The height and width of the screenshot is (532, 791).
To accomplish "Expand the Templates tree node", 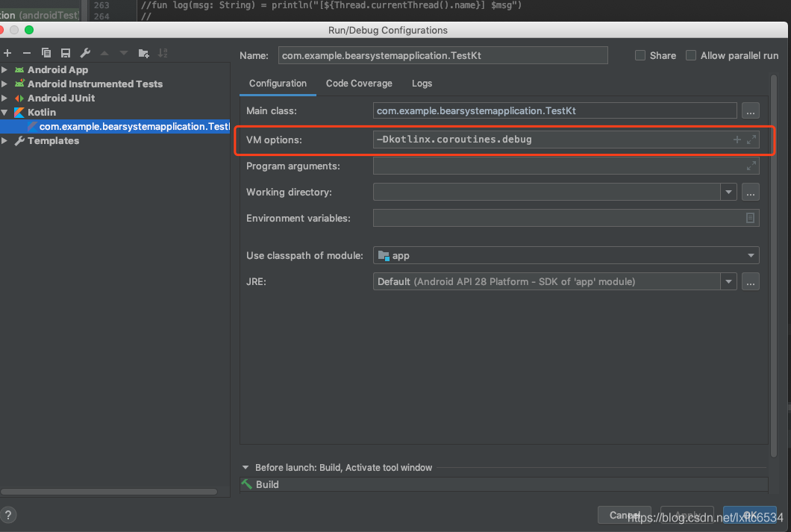I will coord(4,141).
